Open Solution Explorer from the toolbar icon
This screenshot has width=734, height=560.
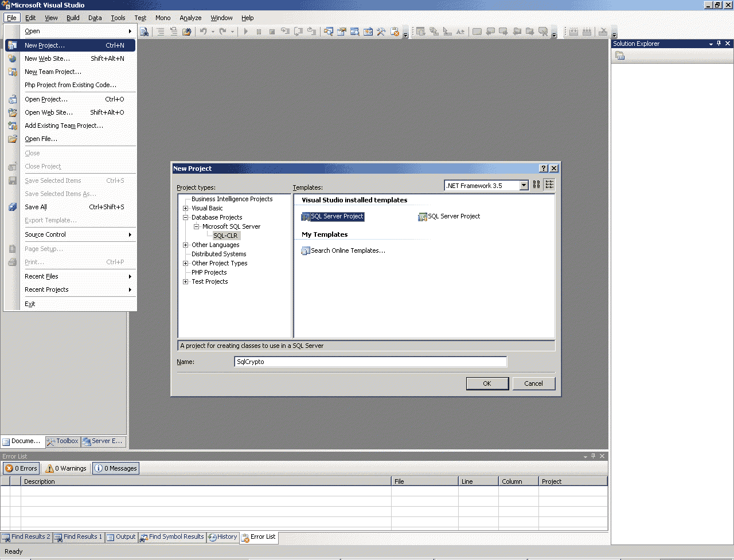pyautogui.click(x=329, y=32)
